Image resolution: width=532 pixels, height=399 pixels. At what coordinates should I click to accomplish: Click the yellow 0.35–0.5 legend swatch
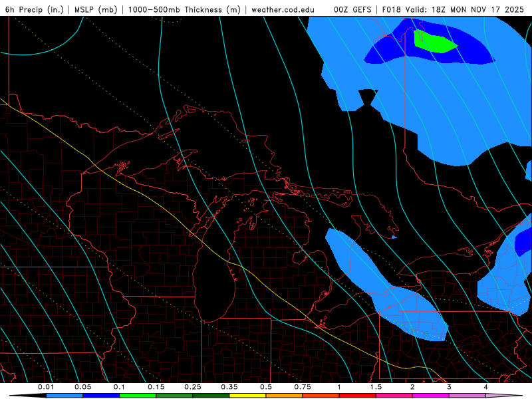point(247,396)
